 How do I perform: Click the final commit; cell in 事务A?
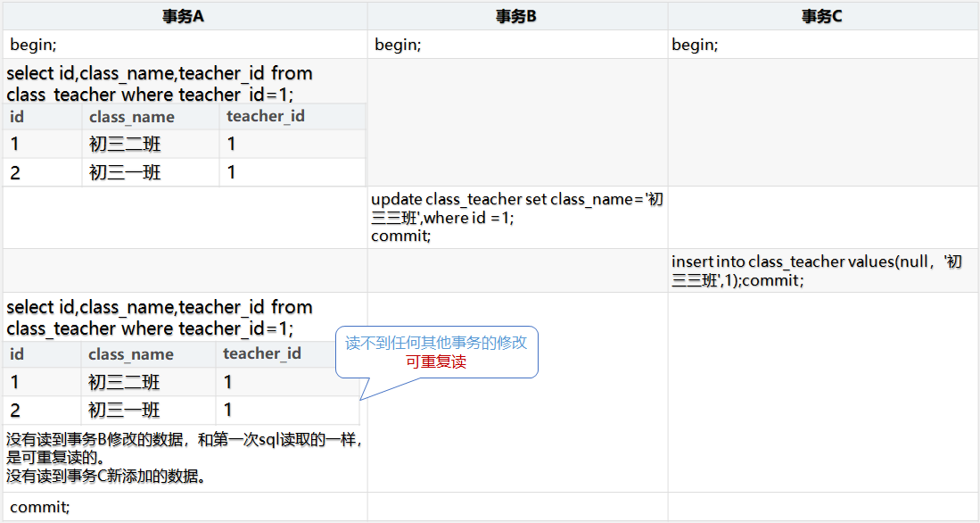(40, 507)
